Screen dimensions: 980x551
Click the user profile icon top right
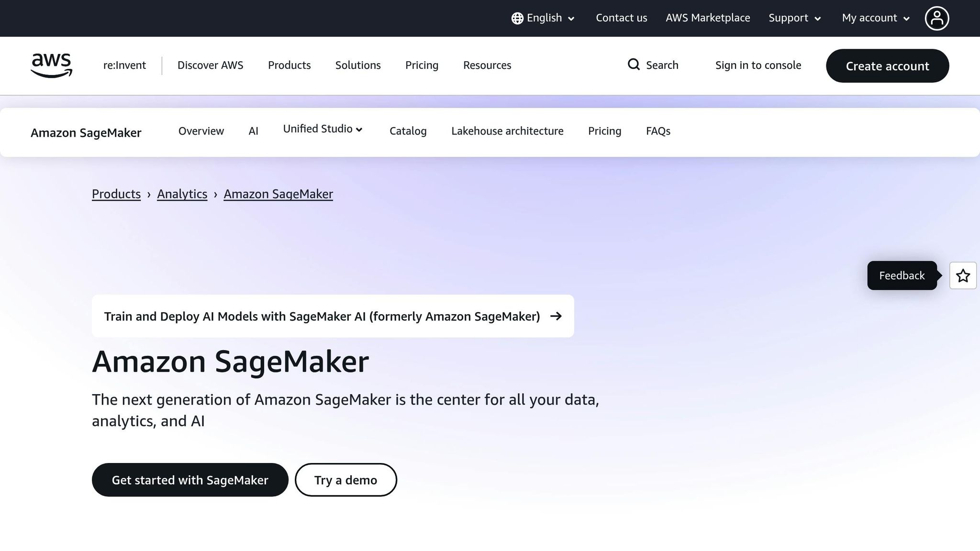(937, 18)
